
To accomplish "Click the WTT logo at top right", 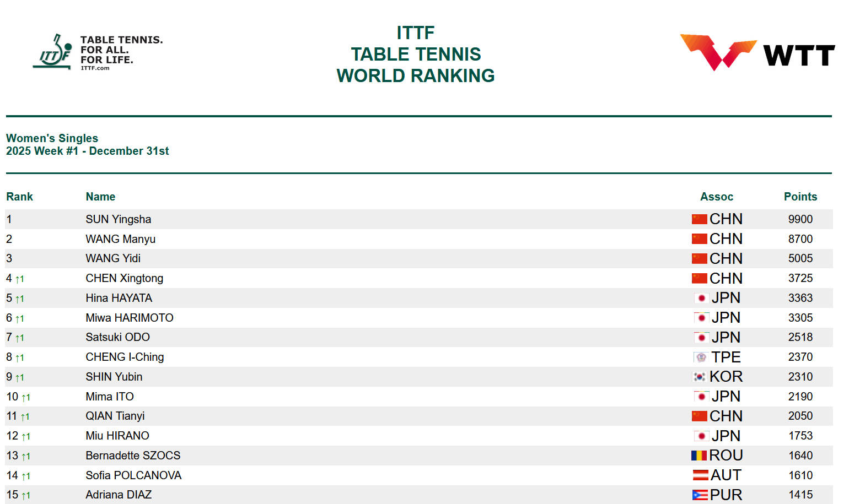I will (x=757, y=53).
